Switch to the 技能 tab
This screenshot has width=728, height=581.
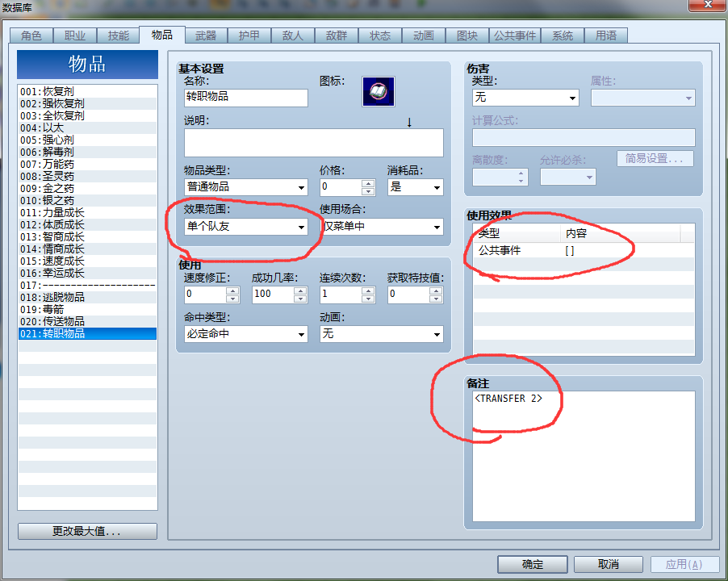119,36
